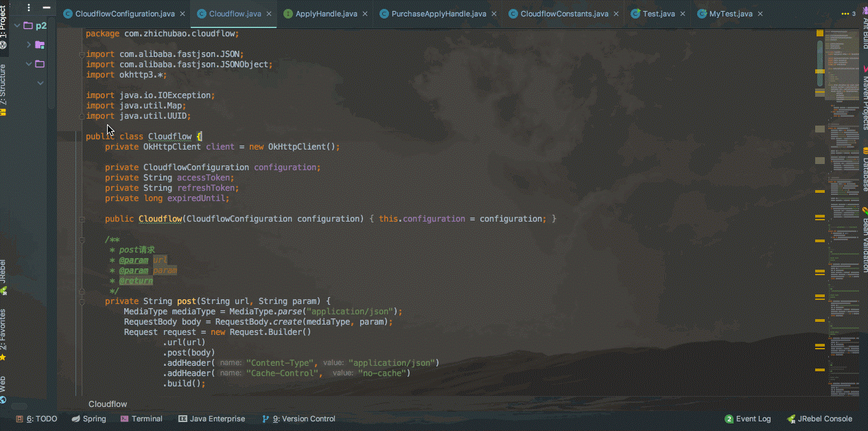Image resolution: width=868 pixels, height=431 pixels.
Task: Minimize the Project panel with dash icon
Action: pos(47,8)
